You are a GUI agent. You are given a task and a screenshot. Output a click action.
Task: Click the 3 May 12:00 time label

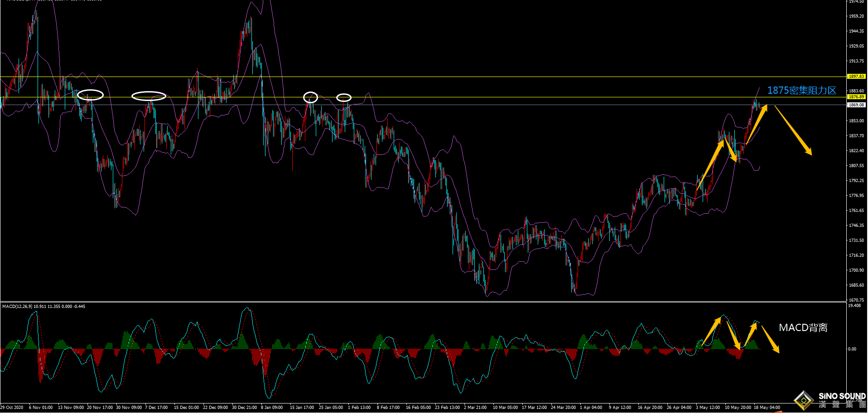[708, 408]
